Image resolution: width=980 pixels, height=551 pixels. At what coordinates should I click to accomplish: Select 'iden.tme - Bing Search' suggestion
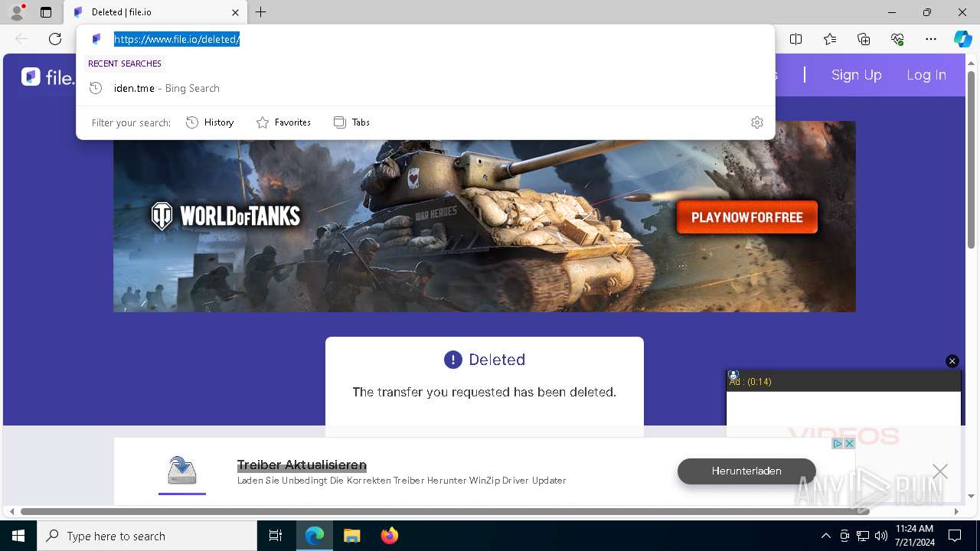[x=425, y=88]
